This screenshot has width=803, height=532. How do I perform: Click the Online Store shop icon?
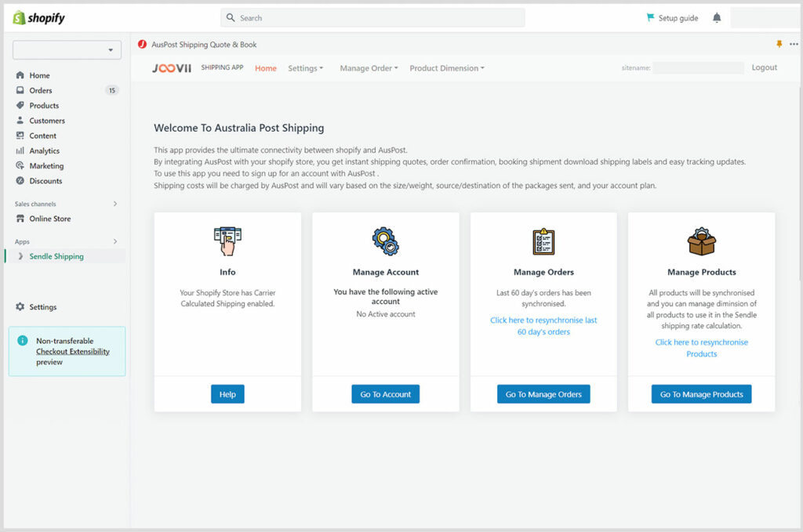20,219
